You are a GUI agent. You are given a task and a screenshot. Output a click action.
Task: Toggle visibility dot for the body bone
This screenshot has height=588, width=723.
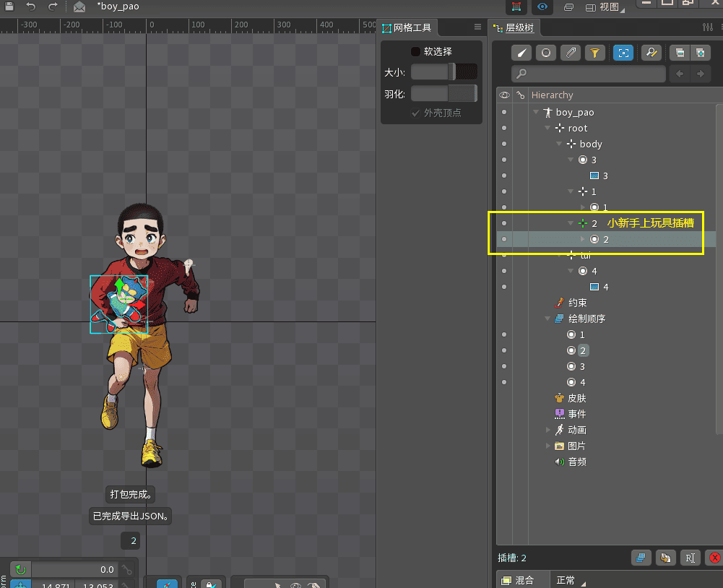point(503,144)
